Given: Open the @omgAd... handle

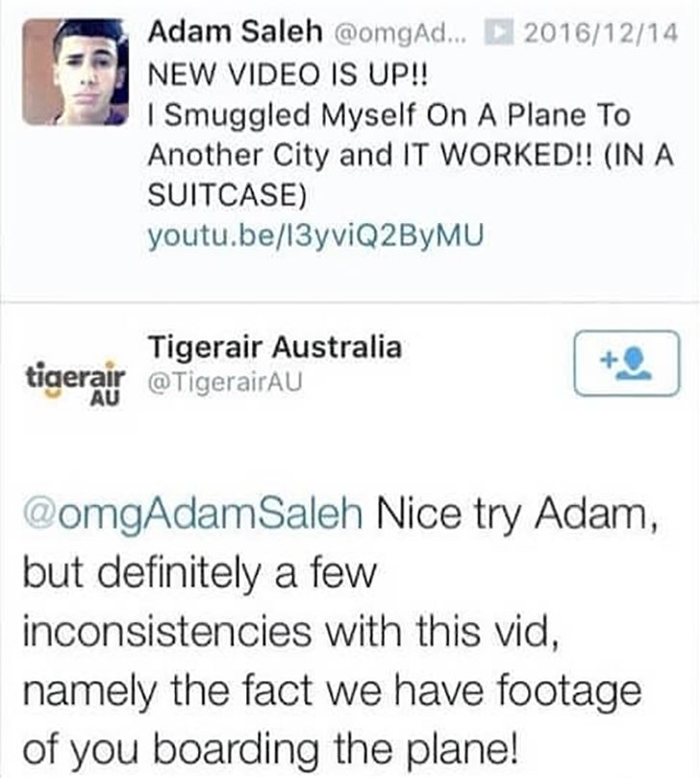Looking at the screenshot, I should pos(401,34).
